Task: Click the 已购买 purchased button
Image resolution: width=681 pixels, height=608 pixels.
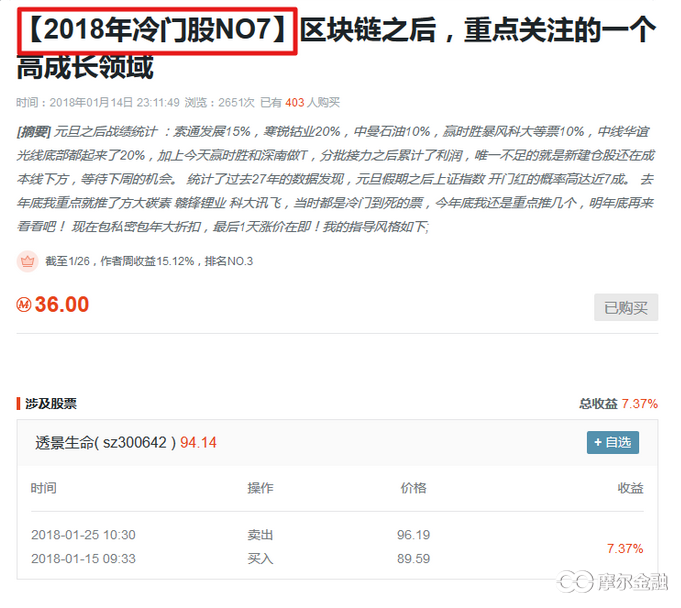Action: pos(626,307)
